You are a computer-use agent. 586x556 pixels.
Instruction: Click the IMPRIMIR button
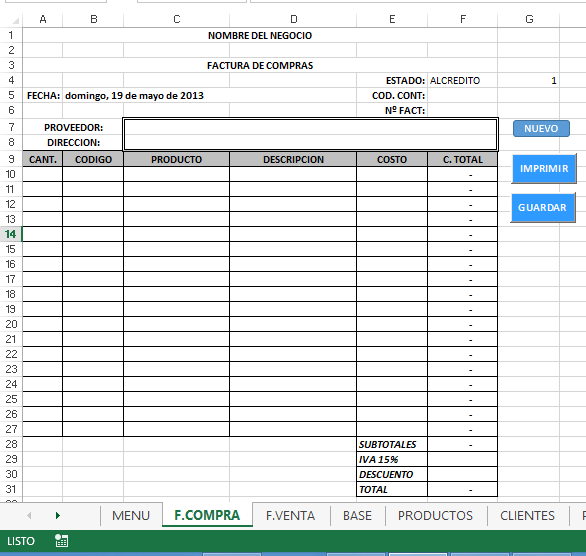(x=544, y=169)
